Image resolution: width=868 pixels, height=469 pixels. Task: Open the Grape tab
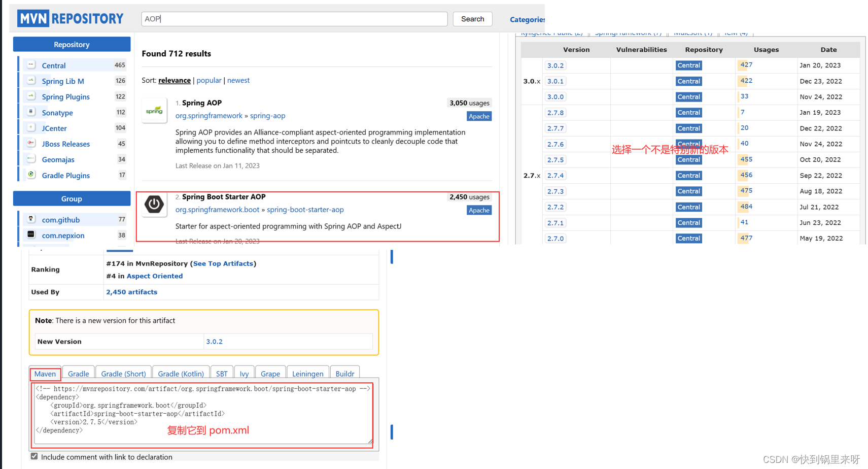(x=270, y=374)
